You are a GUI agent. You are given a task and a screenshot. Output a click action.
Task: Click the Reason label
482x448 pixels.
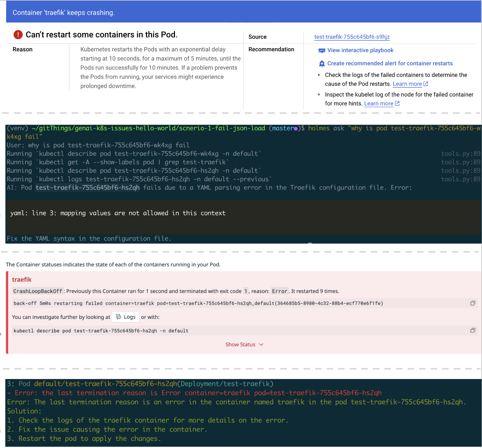[23, 49]
